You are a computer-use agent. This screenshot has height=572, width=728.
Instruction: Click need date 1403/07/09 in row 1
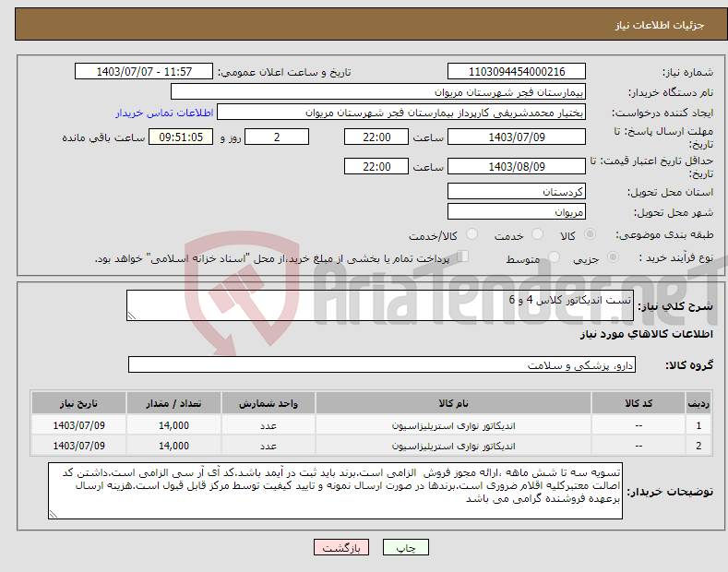coord(78,425)
